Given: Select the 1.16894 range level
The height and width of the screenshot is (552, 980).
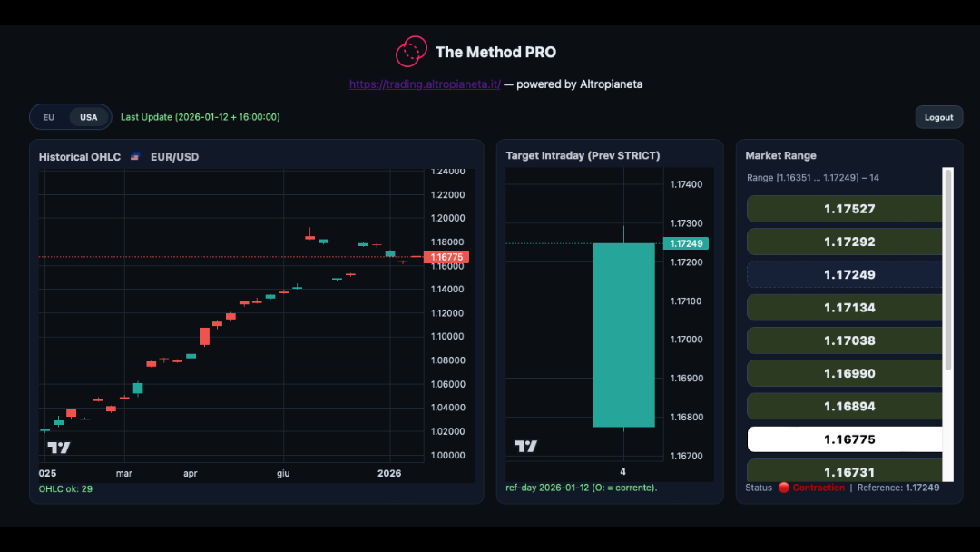Looking at the screenshot, I should coord(844,407).
